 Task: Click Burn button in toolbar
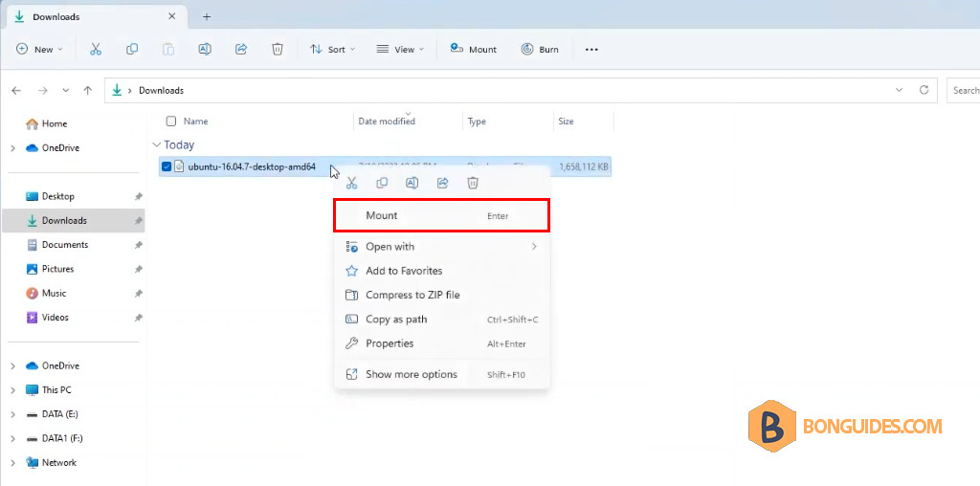pyautogui.click(x=540, y=50)
